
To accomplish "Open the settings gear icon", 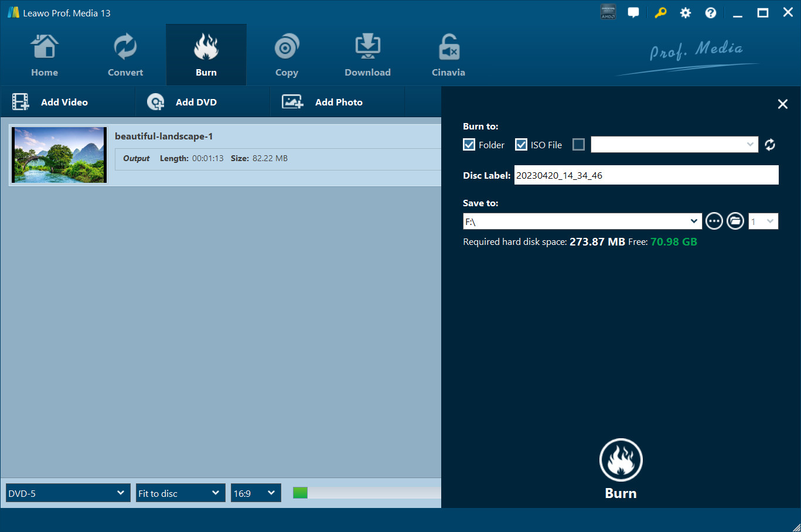I will coord(685,13).
